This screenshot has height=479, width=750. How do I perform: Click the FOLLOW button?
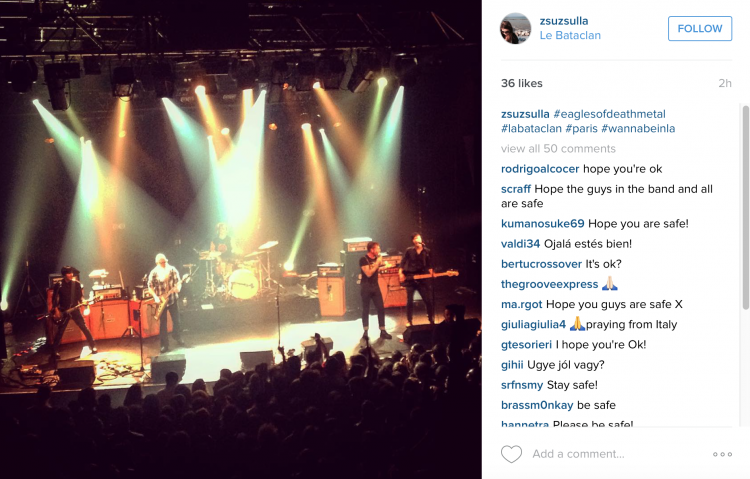click(x=700, y=28)
